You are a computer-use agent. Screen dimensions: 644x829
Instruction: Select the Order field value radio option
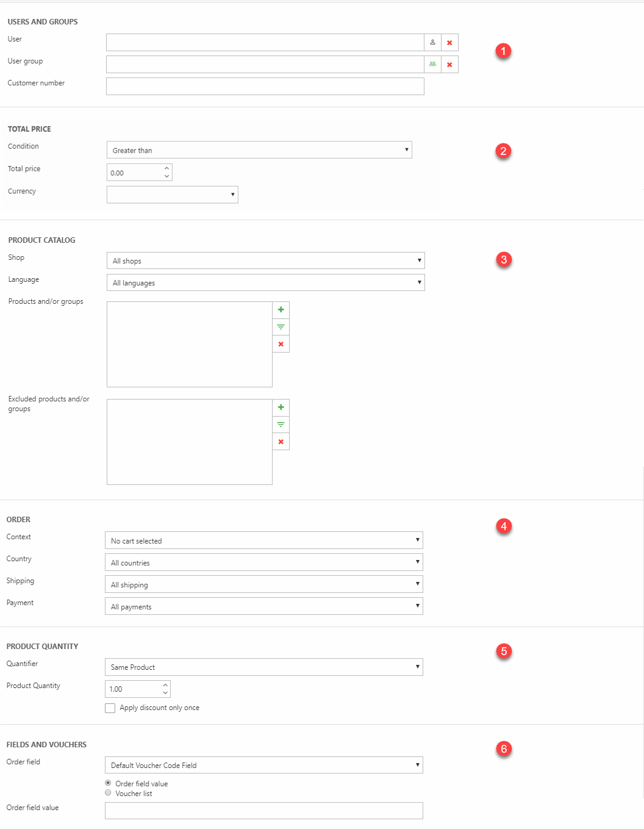point(108,783)
